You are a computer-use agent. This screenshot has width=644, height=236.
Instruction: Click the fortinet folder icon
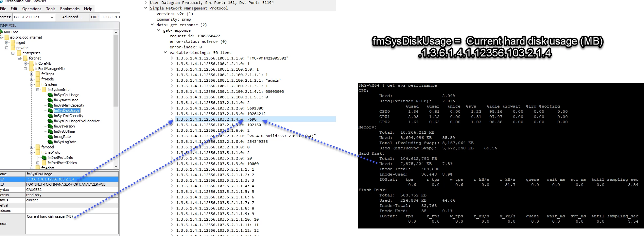(x=25, y=59)
